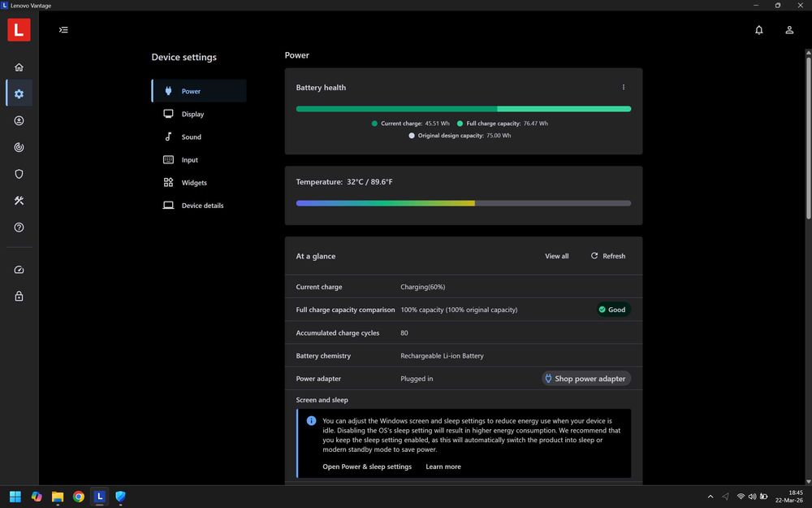
Task: Toggle the navigation menu collapse icon
Action: 63,30
